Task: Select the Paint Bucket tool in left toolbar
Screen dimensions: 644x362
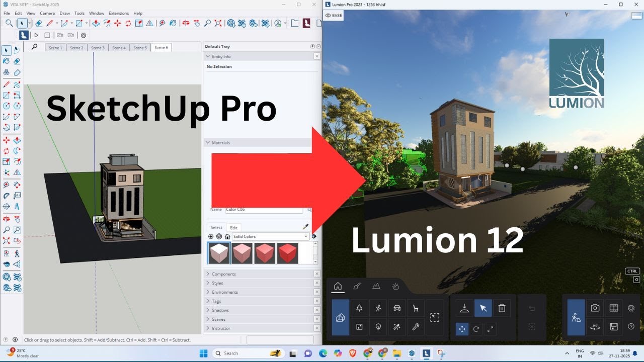Action: tap(7, 61)
